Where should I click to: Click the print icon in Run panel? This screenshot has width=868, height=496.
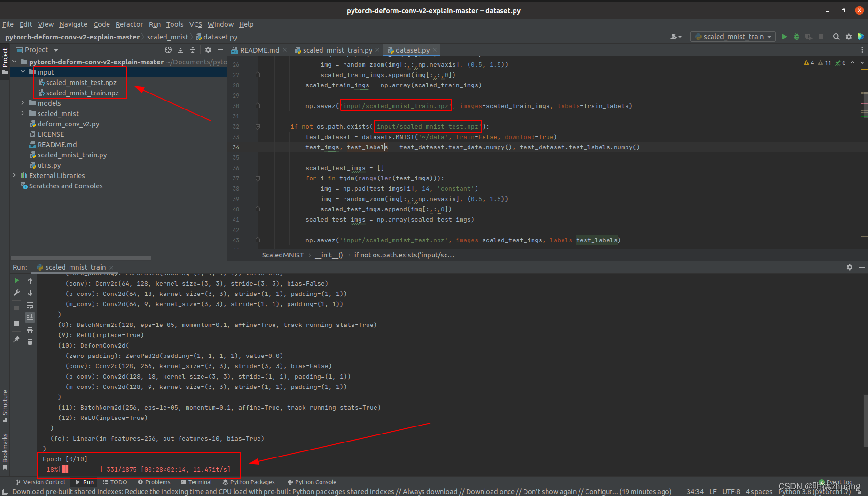(30, 330)
